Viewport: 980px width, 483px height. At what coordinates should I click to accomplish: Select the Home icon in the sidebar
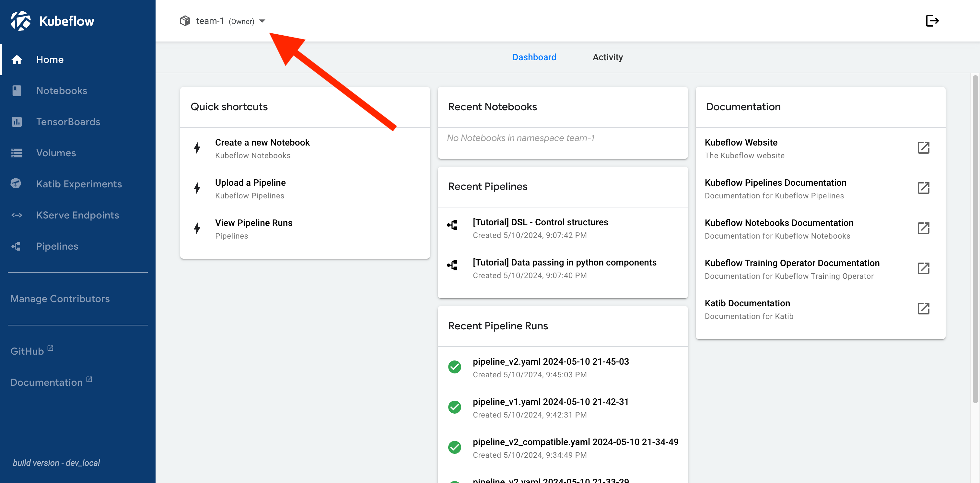[17, 59]
